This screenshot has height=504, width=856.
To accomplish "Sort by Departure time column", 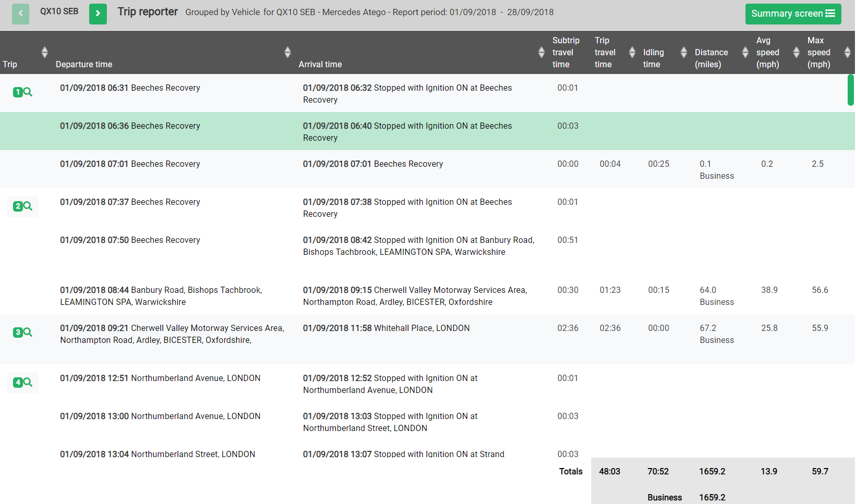I will click(287, 52).
